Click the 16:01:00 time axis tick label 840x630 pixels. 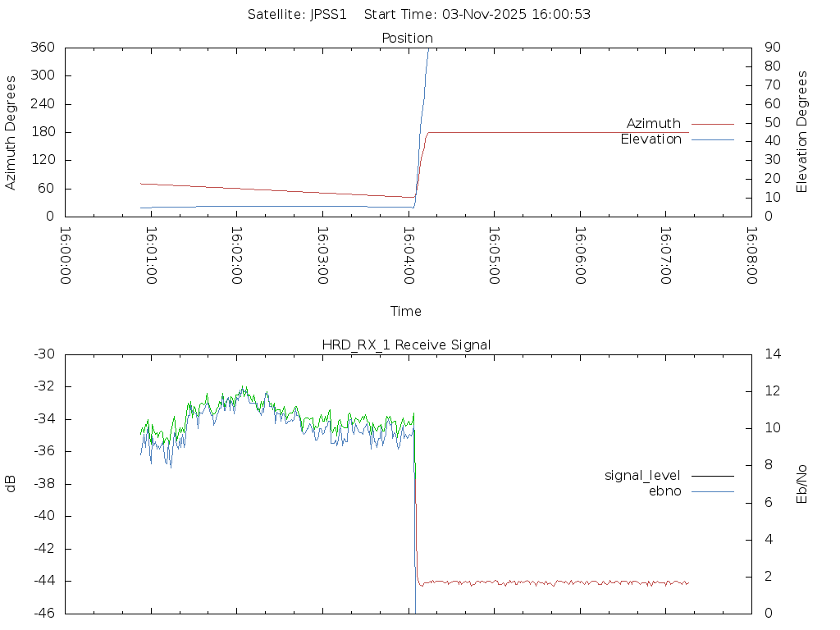150,256
